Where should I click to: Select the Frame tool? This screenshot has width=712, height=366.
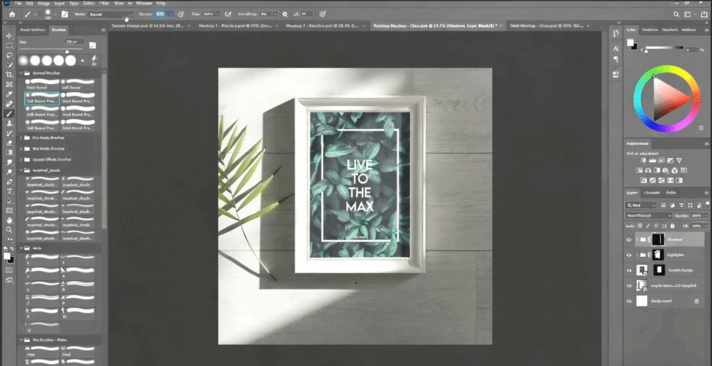pos(9,84)
